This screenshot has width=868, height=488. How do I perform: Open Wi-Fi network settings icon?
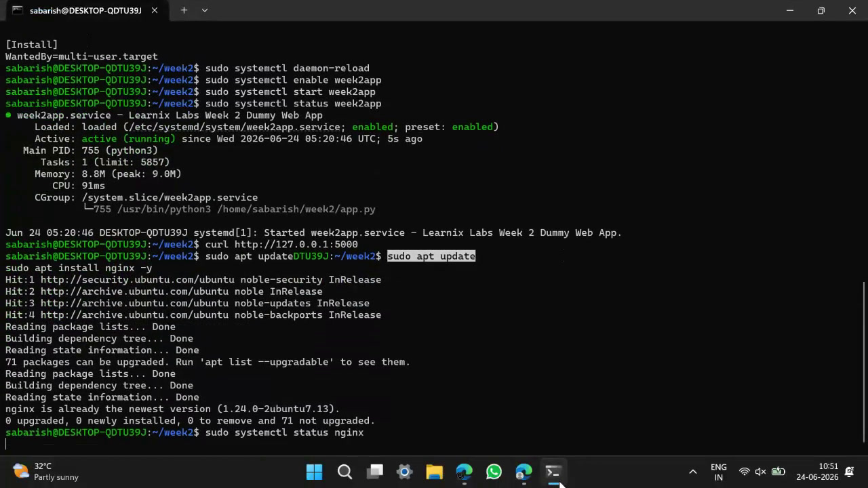pyautogui.click(x=745, y=472)
